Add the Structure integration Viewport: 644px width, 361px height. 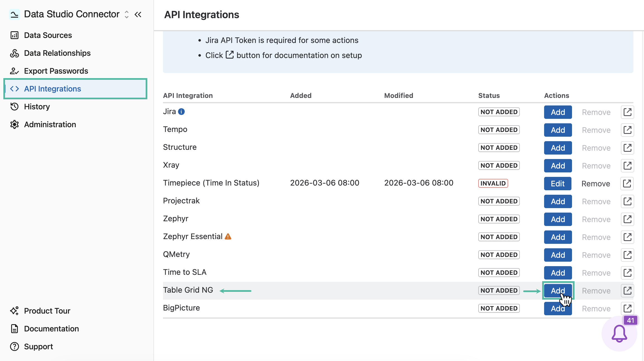coord(558,148)
